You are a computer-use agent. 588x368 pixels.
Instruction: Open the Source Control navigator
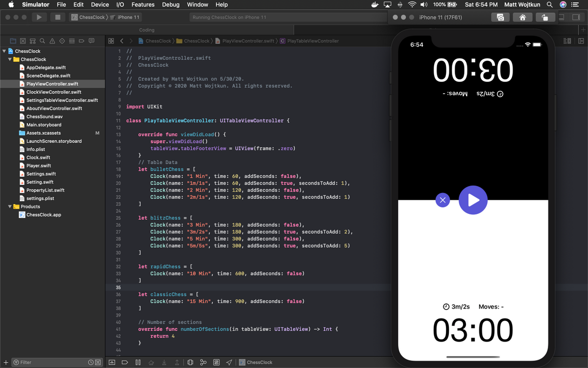pos(23,41)
